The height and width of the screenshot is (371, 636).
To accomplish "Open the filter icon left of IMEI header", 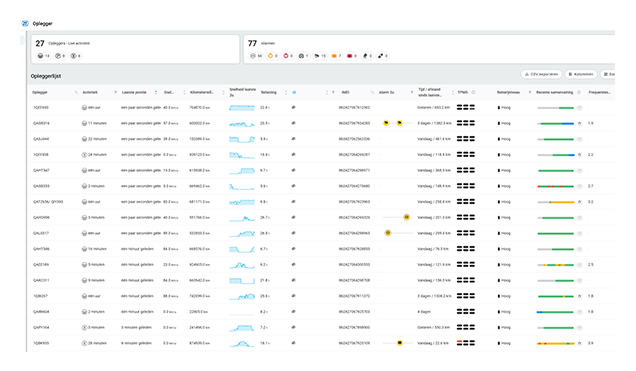I will (x=333, y=92).
